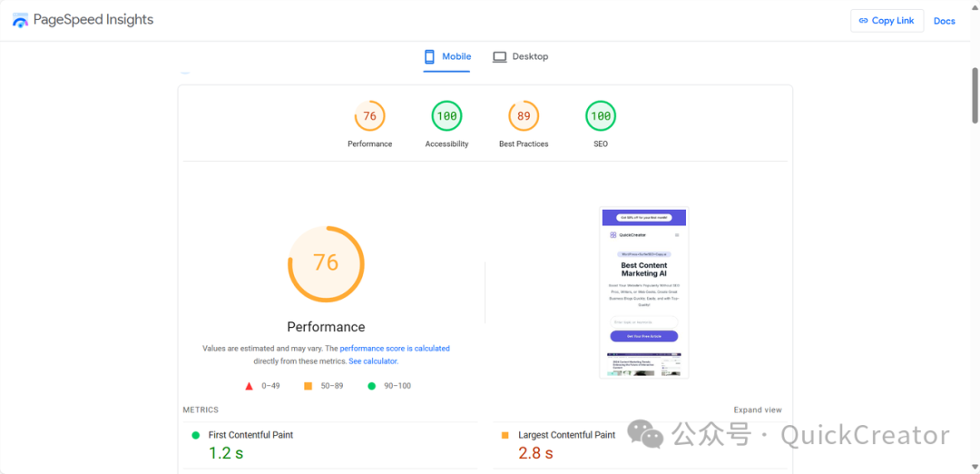Viewport: 980px width, 474px height.
Task: Click the red triangle 0–49 legend icon
Action: (x=249, y=386)
